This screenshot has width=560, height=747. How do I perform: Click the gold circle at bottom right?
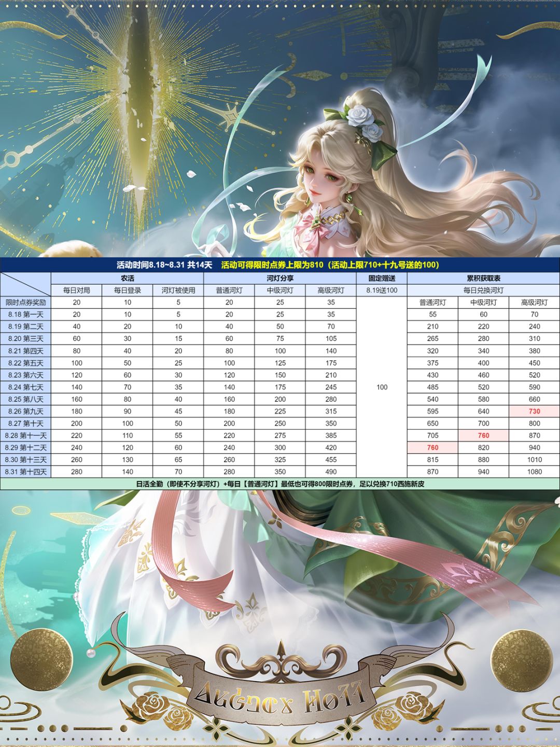click(522, 660)
